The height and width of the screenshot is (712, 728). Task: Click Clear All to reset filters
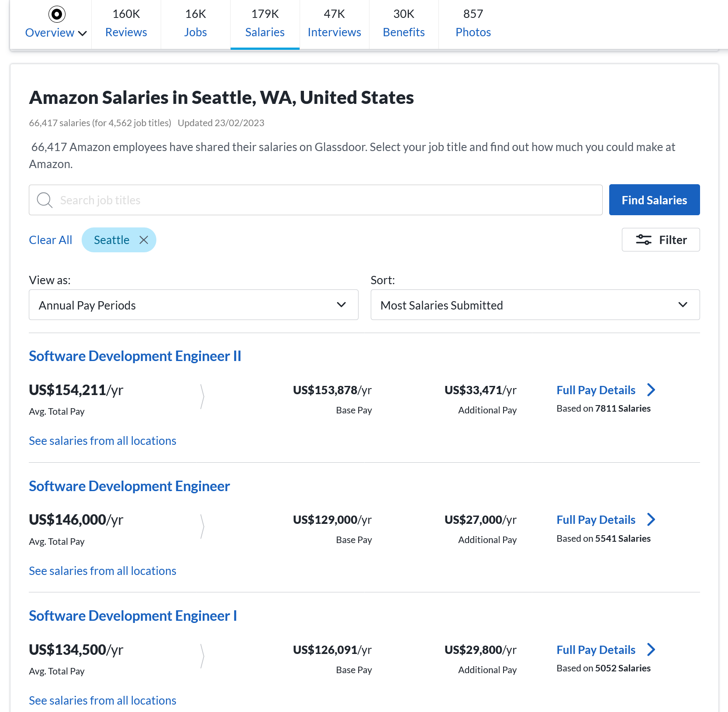[x=50, y=240]
